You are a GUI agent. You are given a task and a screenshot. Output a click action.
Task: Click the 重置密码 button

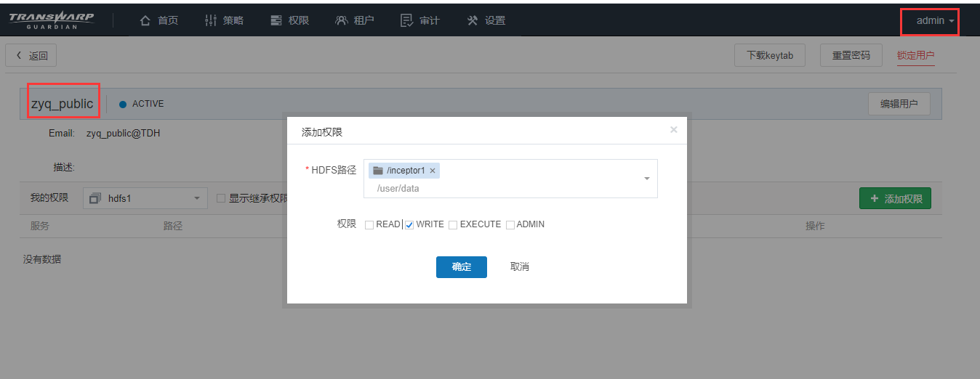point(851,55)
